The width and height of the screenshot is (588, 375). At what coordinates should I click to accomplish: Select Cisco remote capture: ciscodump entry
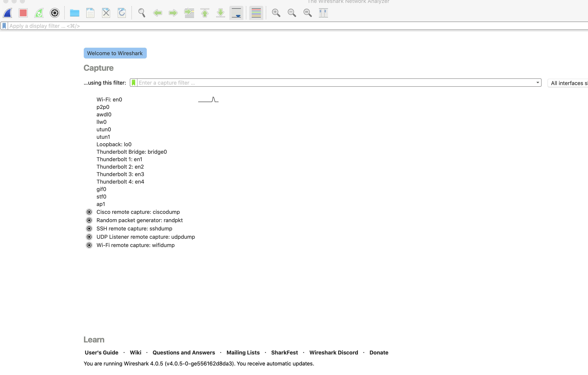[138, 212]
